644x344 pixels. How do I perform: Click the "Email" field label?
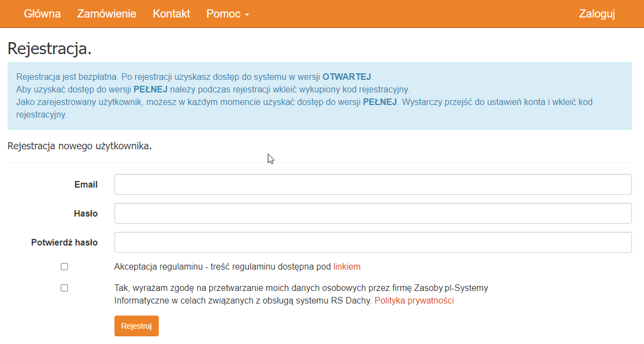pyautogui.click(x=86, y=185)
